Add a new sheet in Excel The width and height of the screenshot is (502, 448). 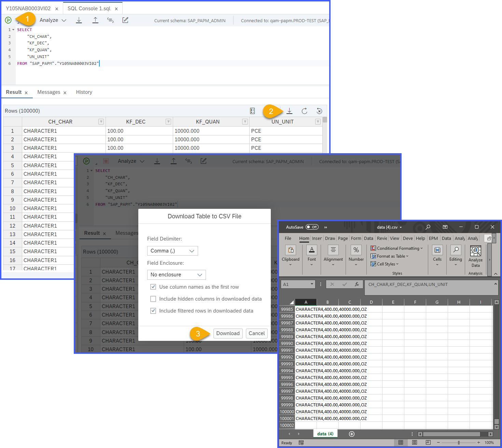352,434
